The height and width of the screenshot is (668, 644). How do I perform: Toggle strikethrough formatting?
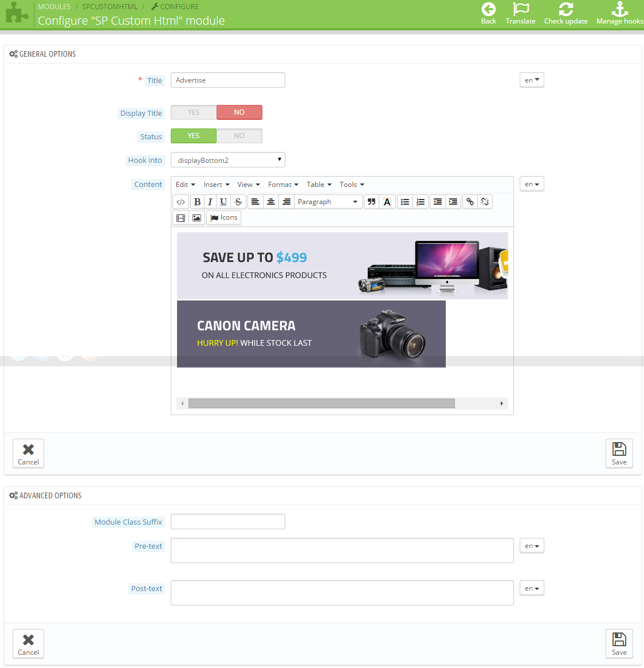(x=238, y=202)
